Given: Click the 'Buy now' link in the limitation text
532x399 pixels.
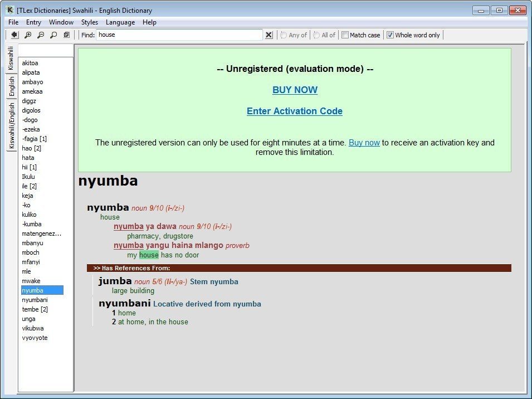Looking at the screenshot, I should click(364, 142).
